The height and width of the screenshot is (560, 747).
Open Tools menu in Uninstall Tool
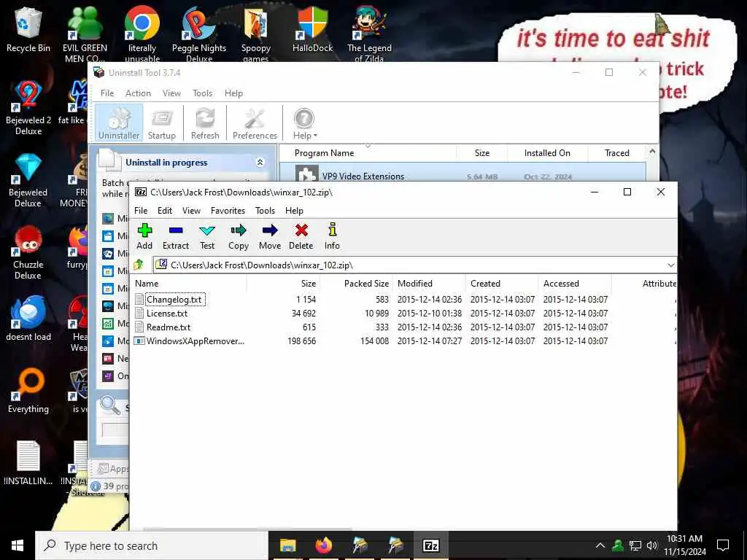click(x=203, y=93)
